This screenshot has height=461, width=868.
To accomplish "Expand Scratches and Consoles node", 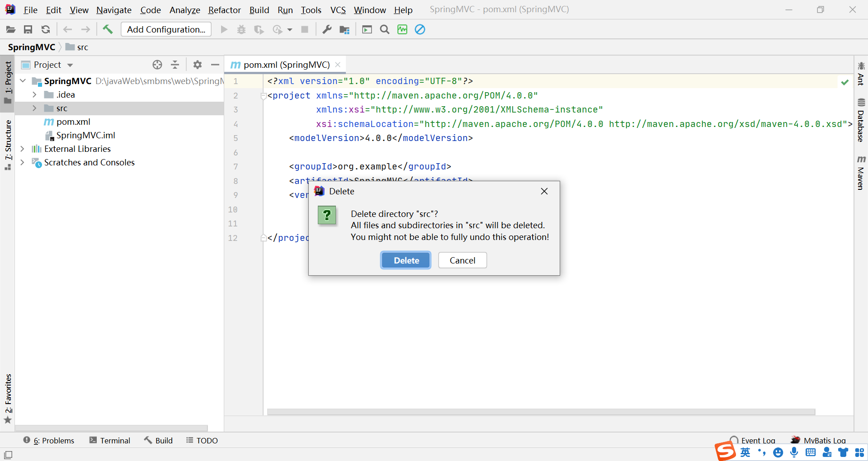I will click(22, 162).
